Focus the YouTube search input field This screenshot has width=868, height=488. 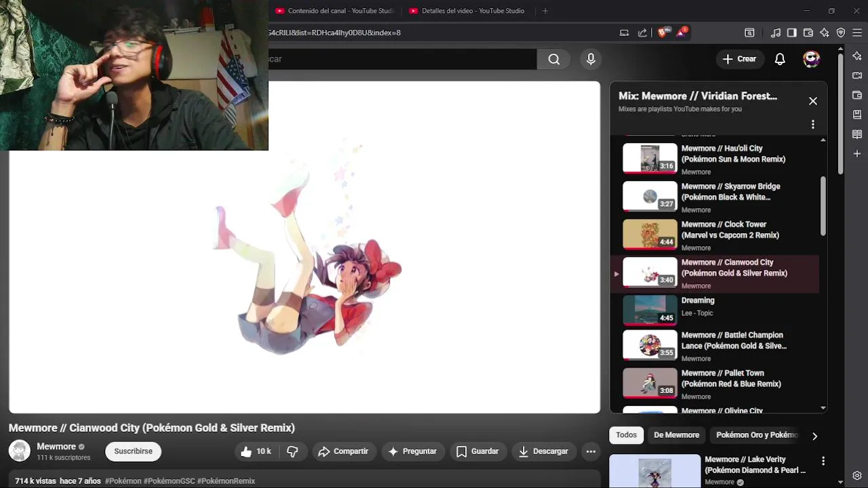pos(402,59)
